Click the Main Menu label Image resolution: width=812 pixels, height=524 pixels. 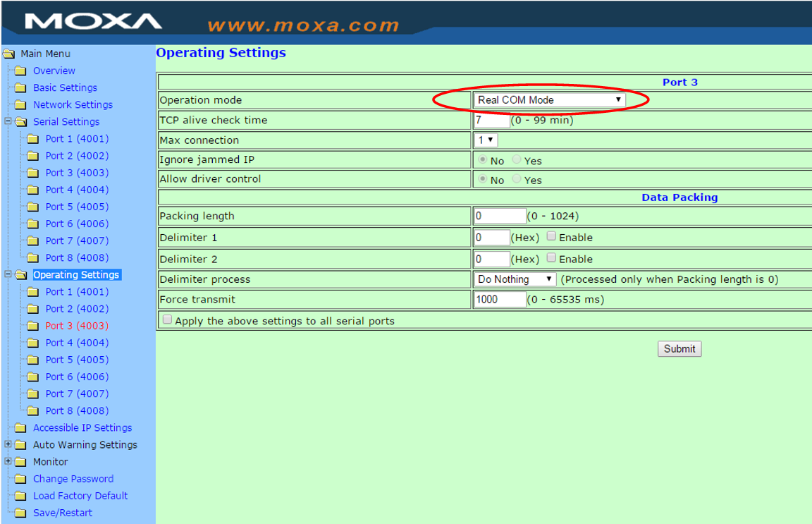click(x=46, y=54)
